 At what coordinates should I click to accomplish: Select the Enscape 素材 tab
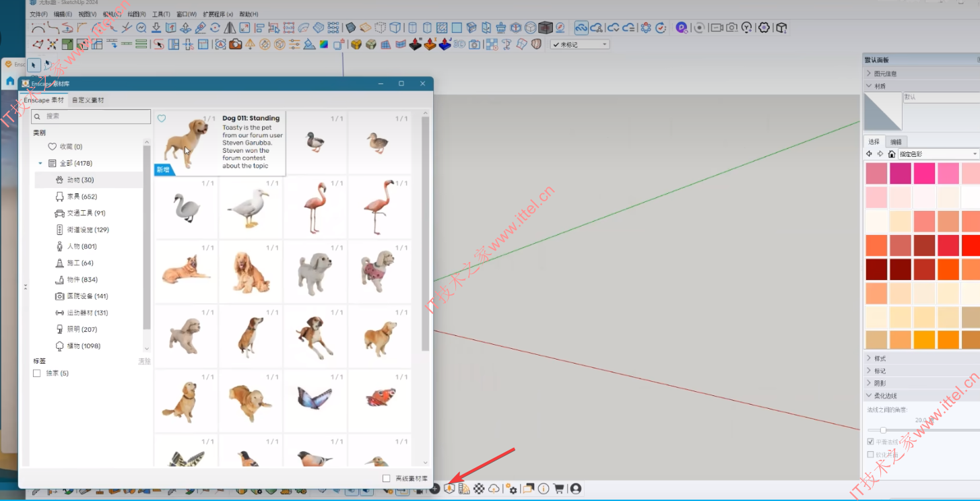(x=44, y=100)
